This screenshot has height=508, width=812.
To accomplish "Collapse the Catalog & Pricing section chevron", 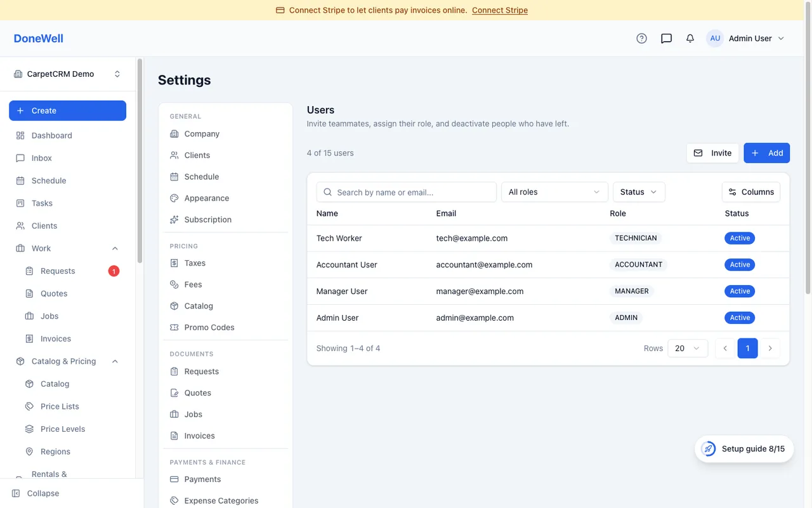I will (115, 361).
